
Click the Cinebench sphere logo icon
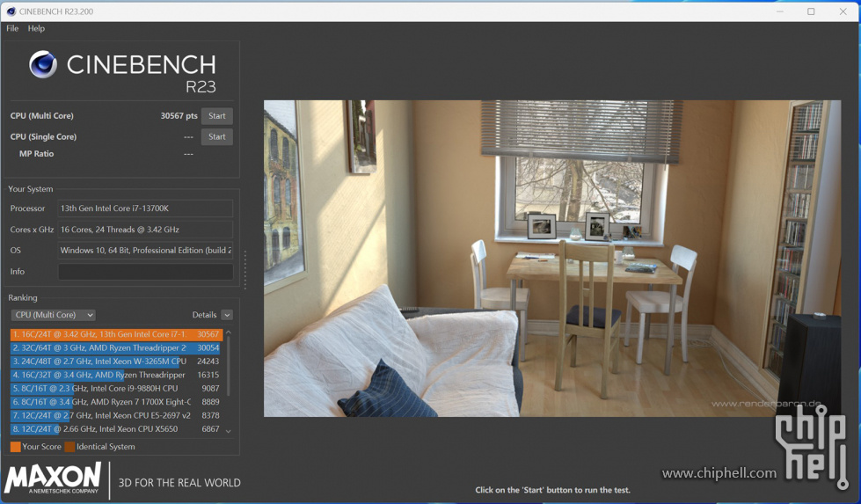click(43, 64)
